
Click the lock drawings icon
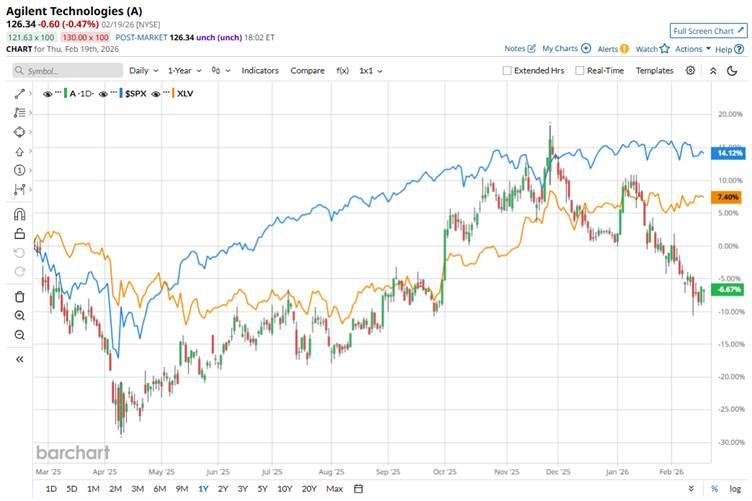pos(19,233)
